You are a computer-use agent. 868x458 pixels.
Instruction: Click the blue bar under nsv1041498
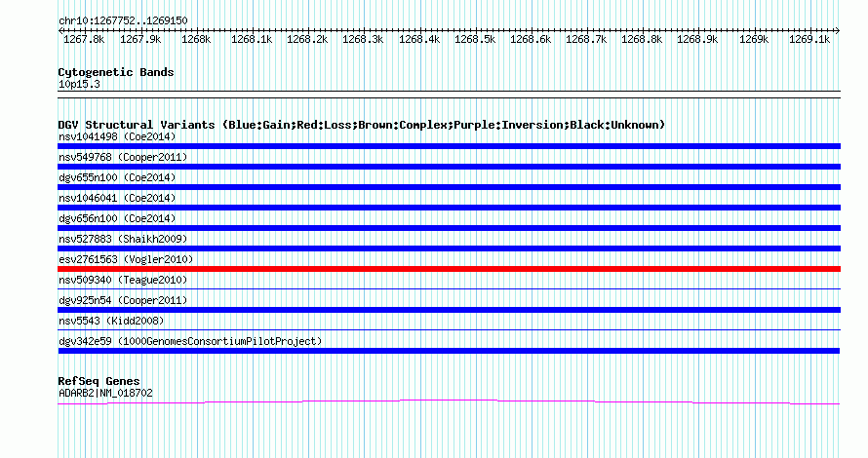click(x=449, y=146)
